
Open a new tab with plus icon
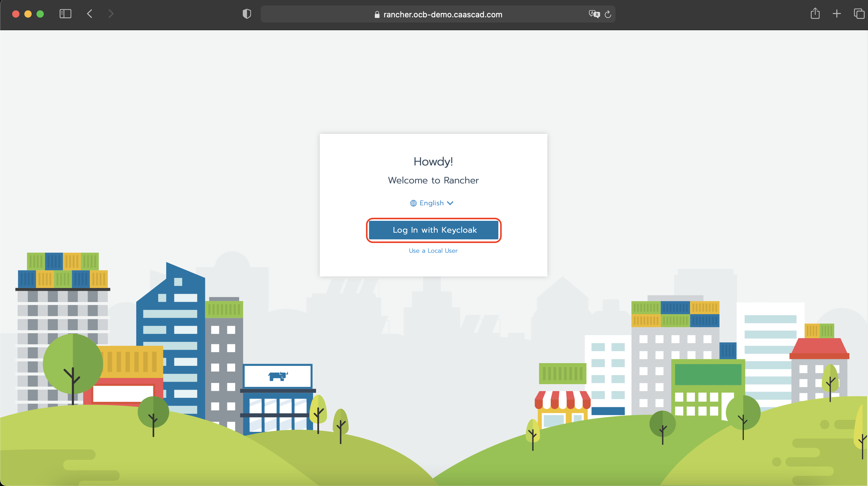click(x=837, y=14)
